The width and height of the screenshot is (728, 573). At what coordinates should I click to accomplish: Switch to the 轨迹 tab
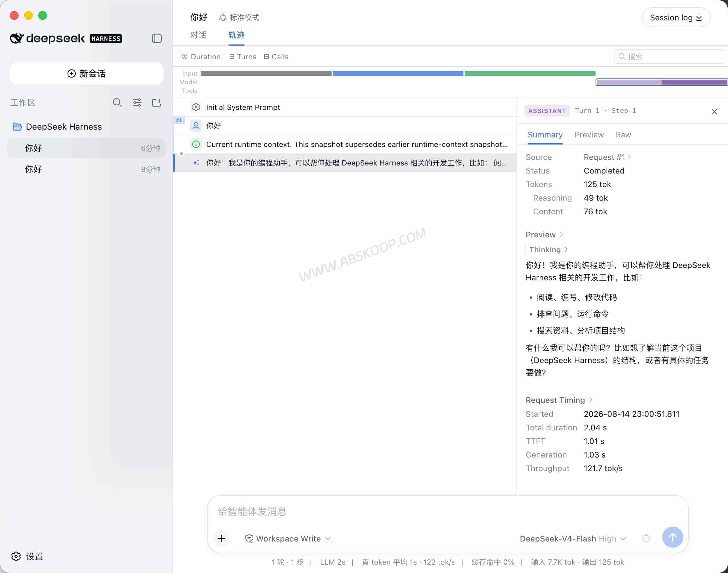click(236, 35)
